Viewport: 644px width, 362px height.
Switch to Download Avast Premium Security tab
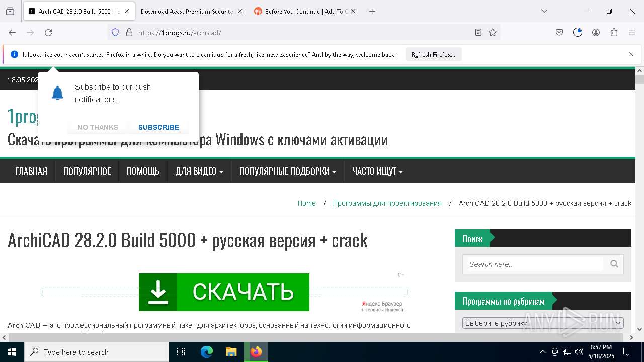(191, 11)
